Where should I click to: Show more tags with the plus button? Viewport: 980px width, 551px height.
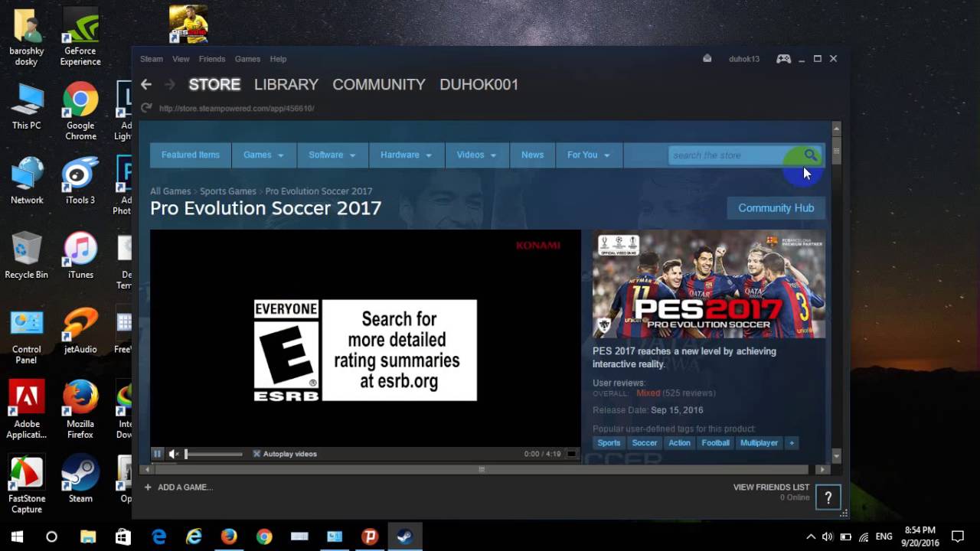tap(792, 443)
